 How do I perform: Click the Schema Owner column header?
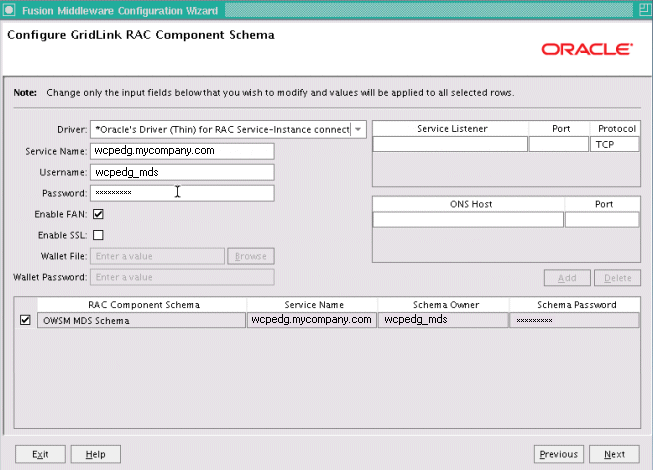coord(446,305)
